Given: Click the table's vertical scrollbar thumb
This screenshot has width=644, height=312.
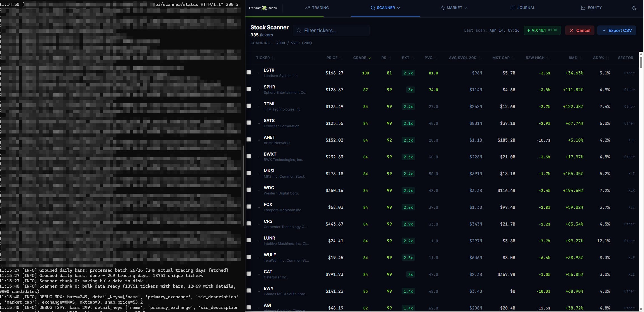Looking at the screenshot, I should (x=641, y=62).
